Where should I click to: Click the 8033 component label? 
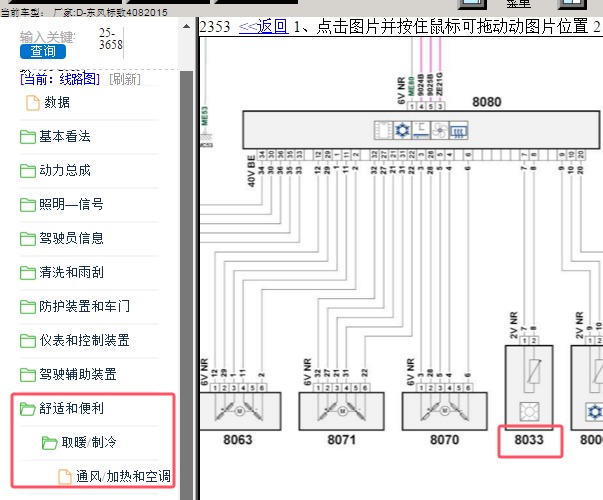(529, 440)
